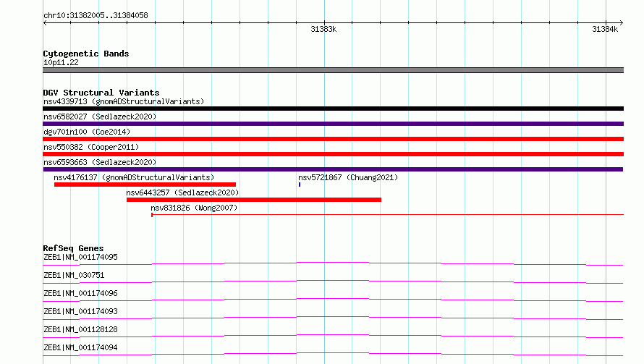Open the ZEB1|NM_030751 transcript label
644x364 pixels.
[x=74, y=275]
